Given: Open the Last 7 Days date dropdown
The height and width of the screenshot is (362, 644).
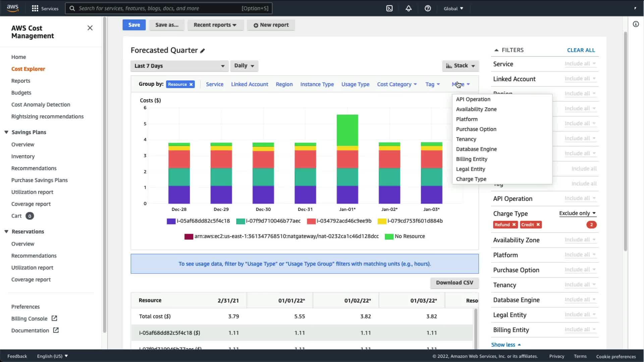Looking at the screenshot, I should point(179,66).
